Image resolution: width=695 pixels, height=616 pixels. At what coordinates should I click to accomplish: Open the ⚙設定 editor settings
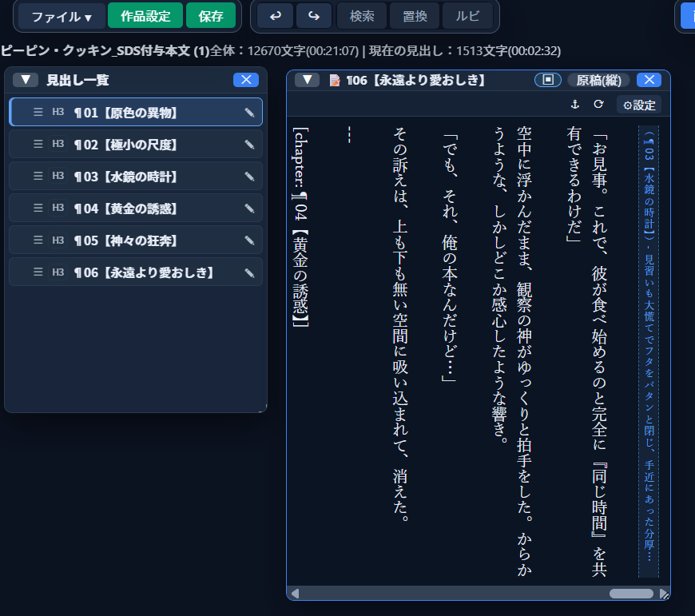point(639,105)
